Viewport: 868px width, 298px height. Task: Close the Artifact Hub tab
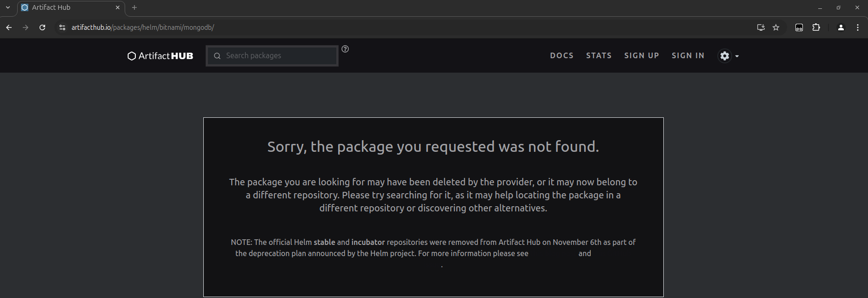[x=118, y=7]
